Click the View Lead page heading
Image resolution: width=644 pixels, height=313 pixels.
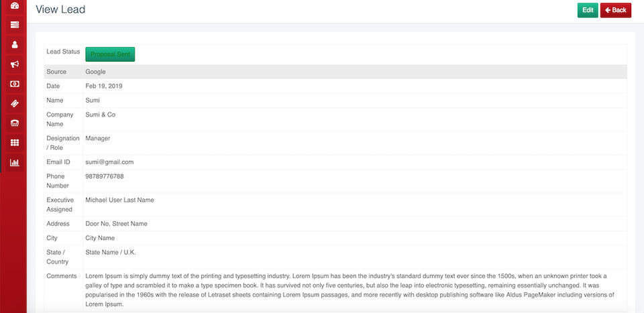coord(60,10)
